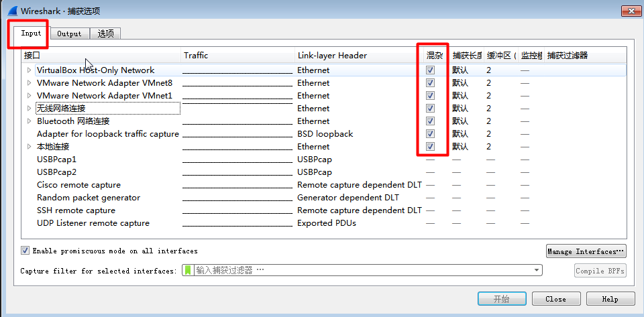The width and height of the screenshot is (644, 317).
Task: Expand VMware Network Adapter VMnet1 details
Action: click(29, 96)
